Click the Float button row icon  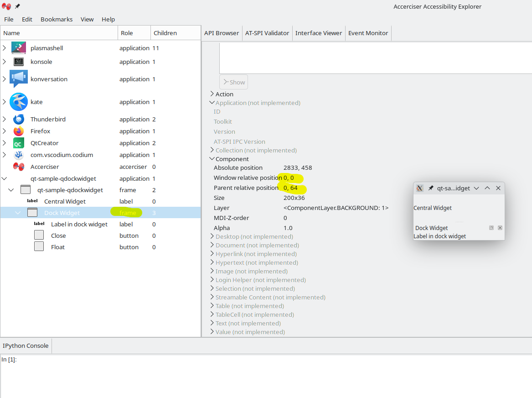(39, 246)
